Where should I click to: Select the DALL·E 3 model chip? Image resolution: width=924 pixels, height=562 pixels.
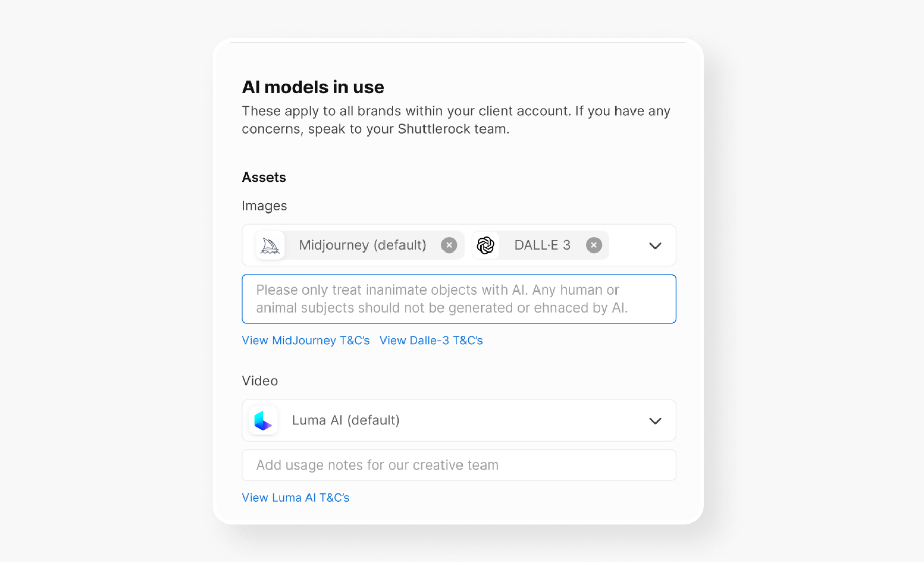(x=542, y=245)
